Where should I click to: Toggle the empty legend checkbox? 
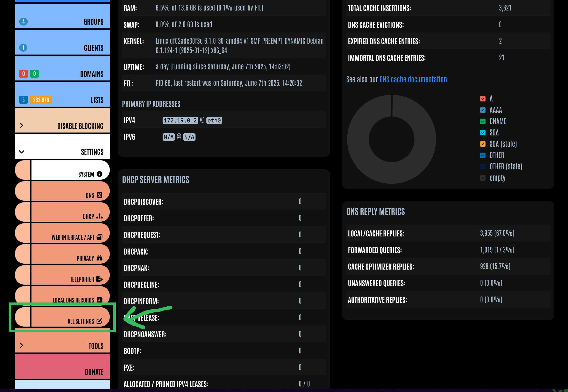[483, 178]
